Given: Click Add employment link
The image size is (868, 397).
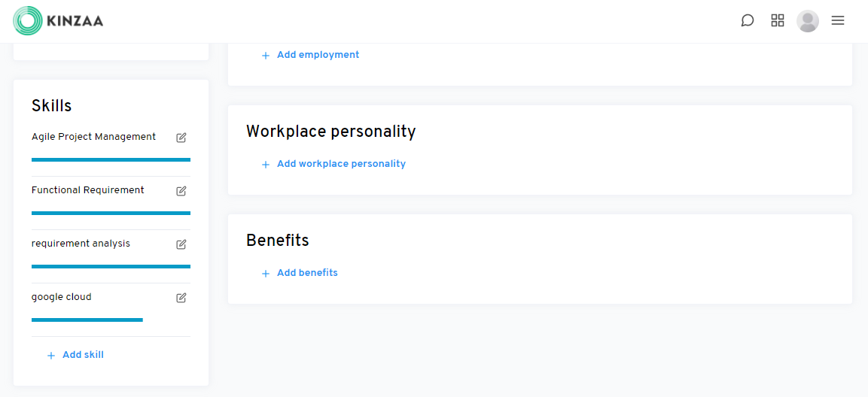Looking at the screenshot, I should 318,55.
